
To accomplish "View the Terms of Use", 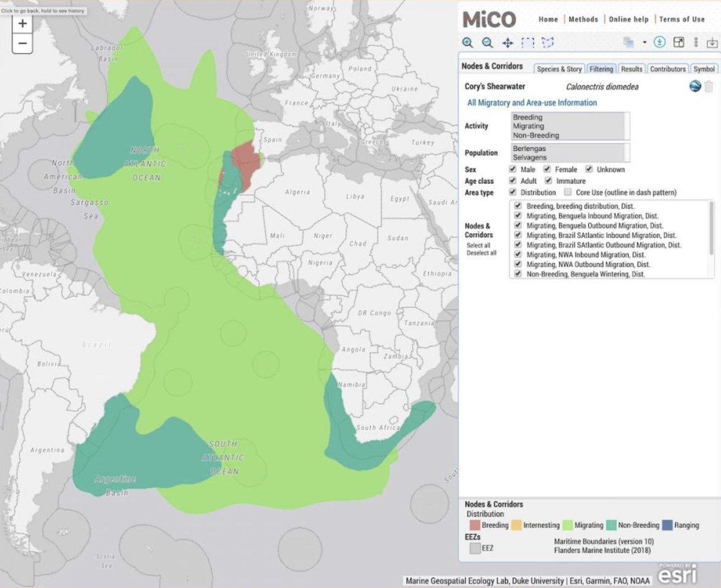I will (x=682, y=19).
